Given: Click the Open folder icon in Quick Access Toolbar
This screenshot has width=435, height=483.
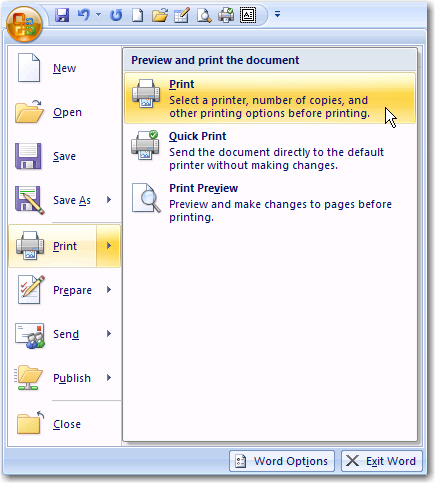Looking at the screenshot, I should pyautogui.click(x=160, y=15).
